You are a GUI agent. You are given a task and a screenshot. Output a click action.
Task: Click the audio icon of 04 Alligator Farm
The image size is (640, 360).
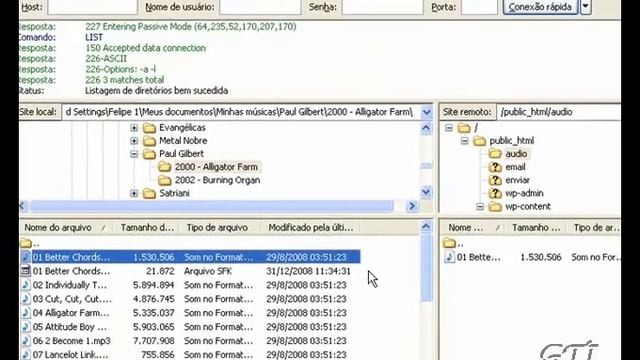pos(26,313)
